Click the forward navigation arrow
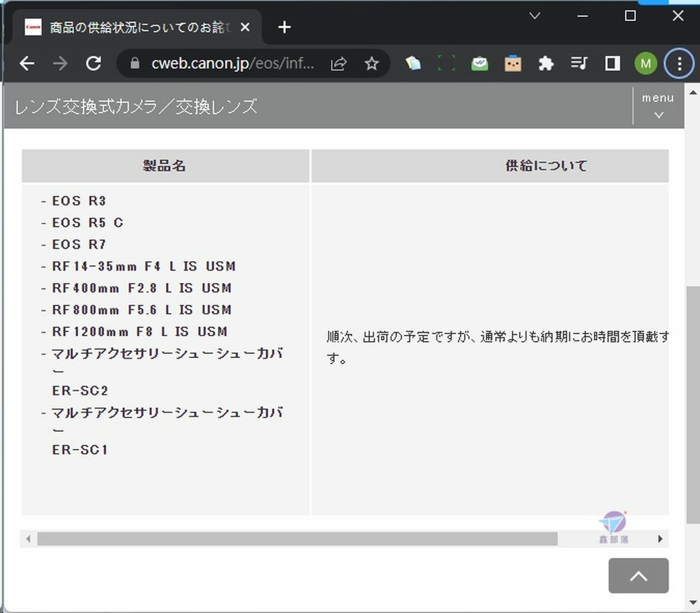The image size is (700, 613). 60,64
